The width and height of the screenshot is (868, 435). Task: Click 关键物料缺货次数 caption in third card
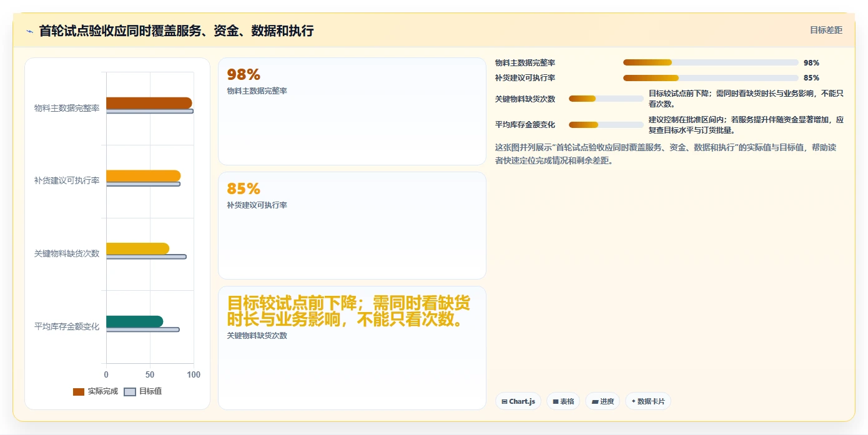coord(257,335)
